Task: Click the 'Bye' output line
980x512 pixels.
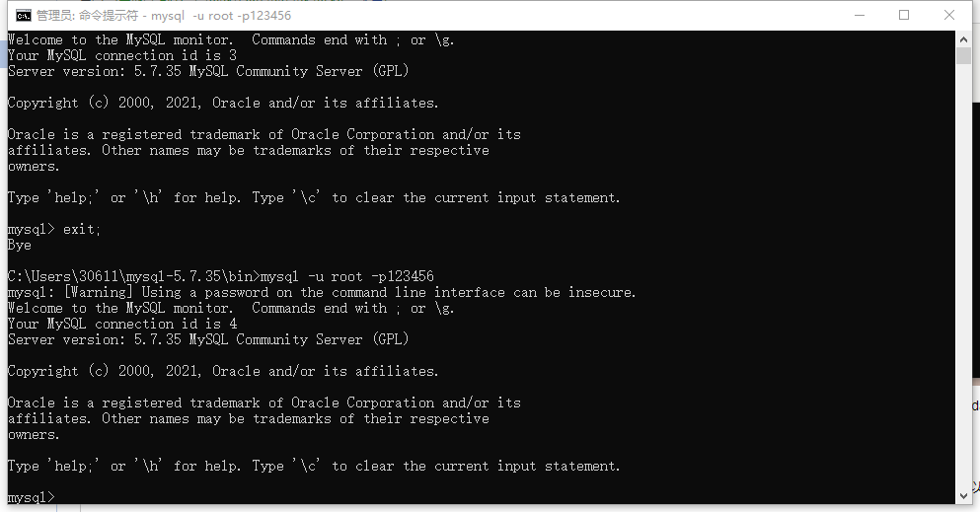Action: click(20, 246)
